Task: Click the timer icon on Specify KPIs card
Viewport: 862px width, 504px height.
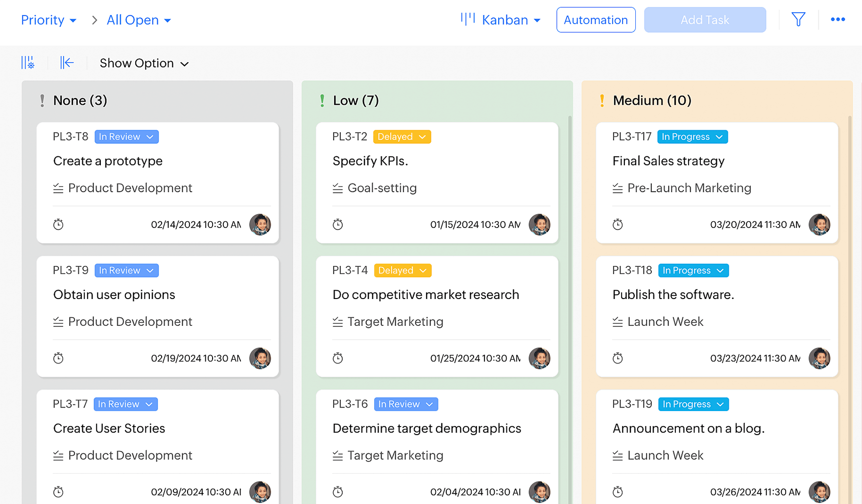Action: click(338, 225)
